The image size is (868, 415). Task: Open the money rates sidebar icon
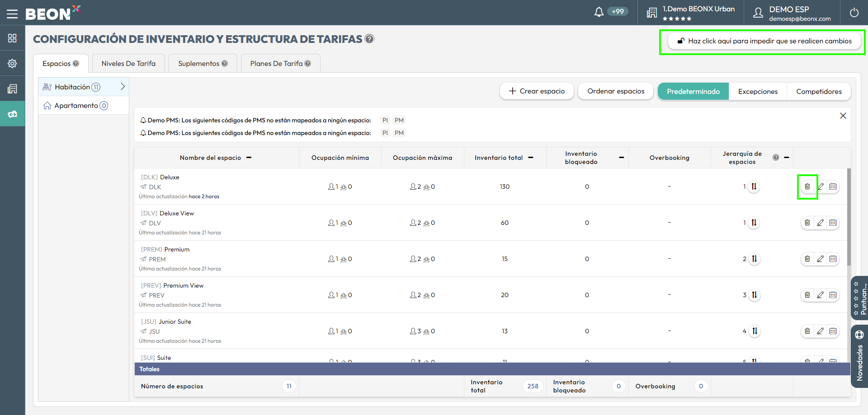click(12, 114)
